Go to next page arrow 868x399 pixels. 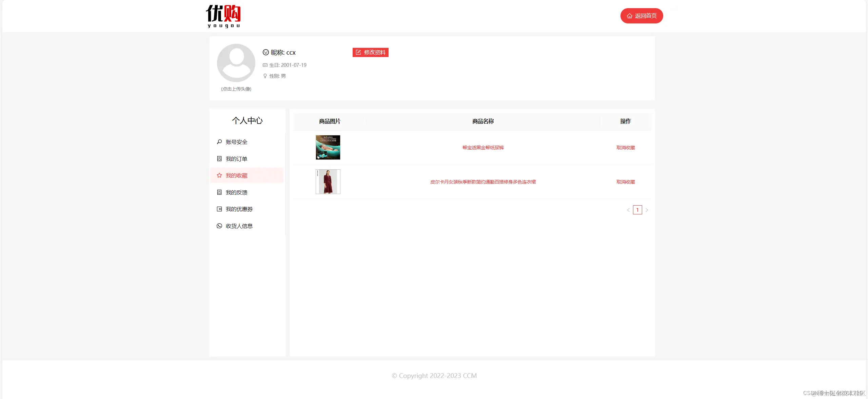click(647, 210)
